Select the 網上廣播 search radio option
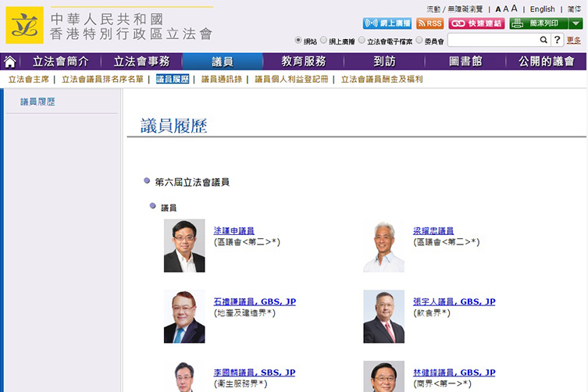The image size is (588, 392). [x=323, y=40]
